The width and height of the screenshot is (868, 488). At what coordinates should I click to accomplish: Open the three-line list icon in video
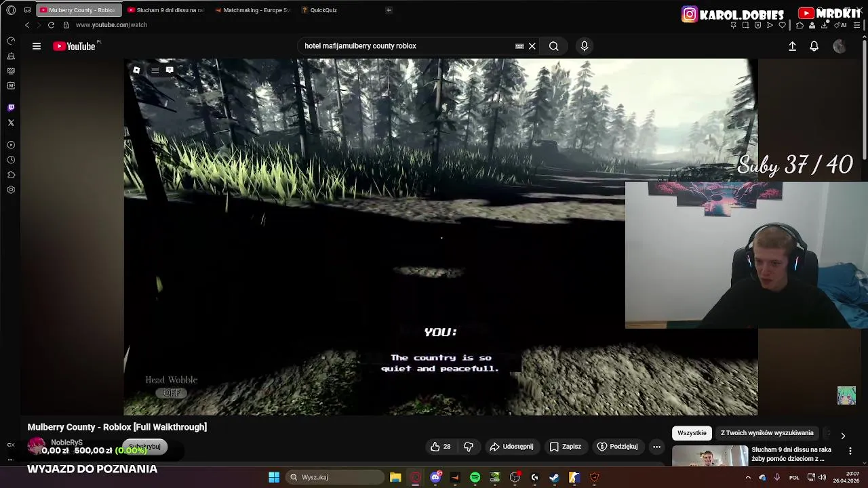(155, 70)
